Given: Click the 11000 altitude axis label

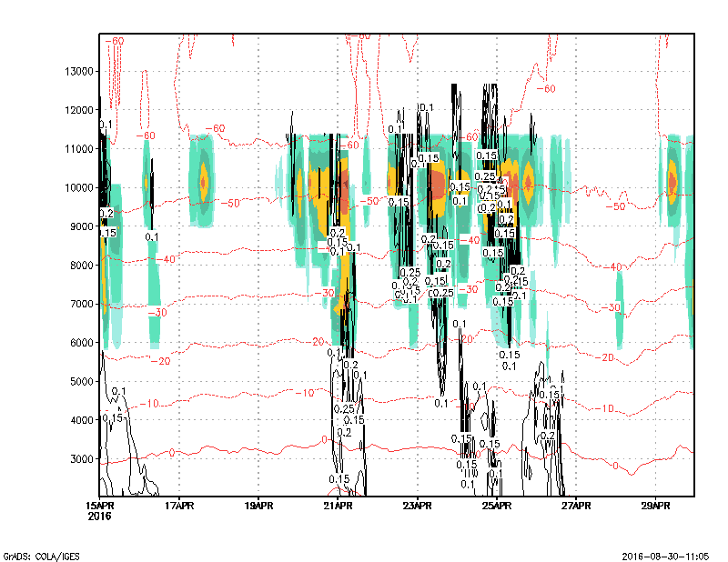Looking at the screenshot, I should click(79, 149).
